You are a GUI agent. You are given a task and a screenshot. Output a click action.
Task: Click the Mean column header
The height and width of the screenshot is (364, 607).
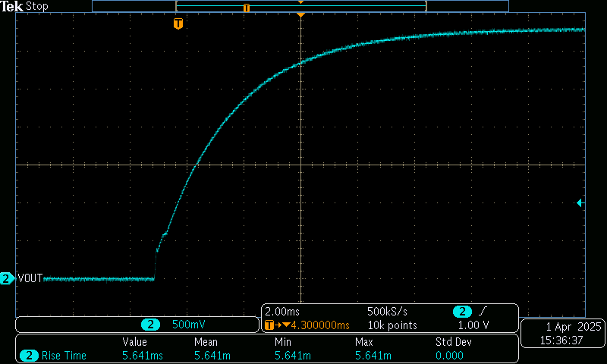[206, 342]
